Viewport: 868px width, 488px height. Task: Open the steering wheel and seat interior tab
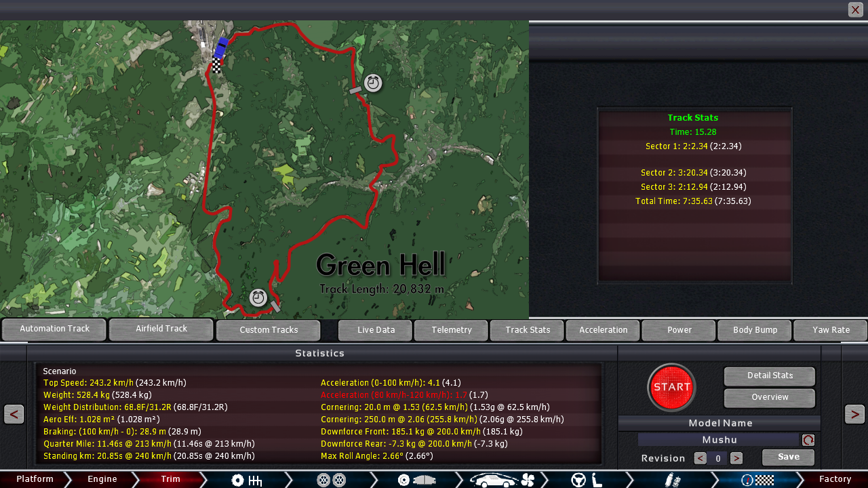587,480
